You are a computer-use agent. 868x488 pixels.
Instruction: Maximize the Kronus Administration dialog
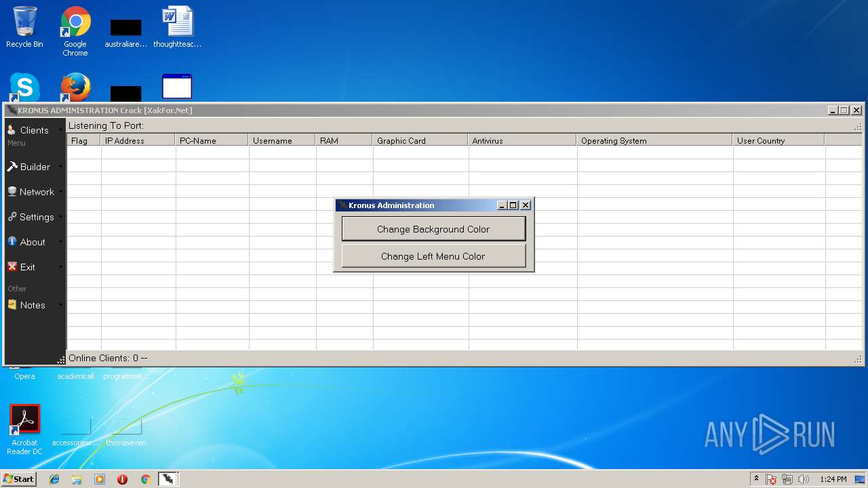(513, 205)
